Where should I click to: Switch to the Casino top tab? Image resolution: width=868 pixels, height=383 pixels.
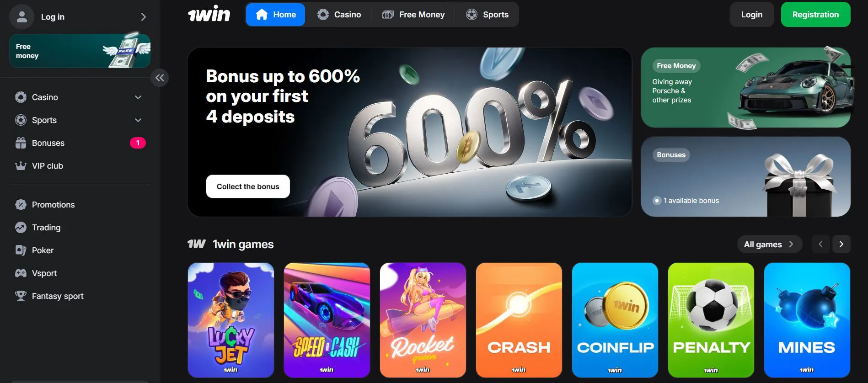coord(339,15)
